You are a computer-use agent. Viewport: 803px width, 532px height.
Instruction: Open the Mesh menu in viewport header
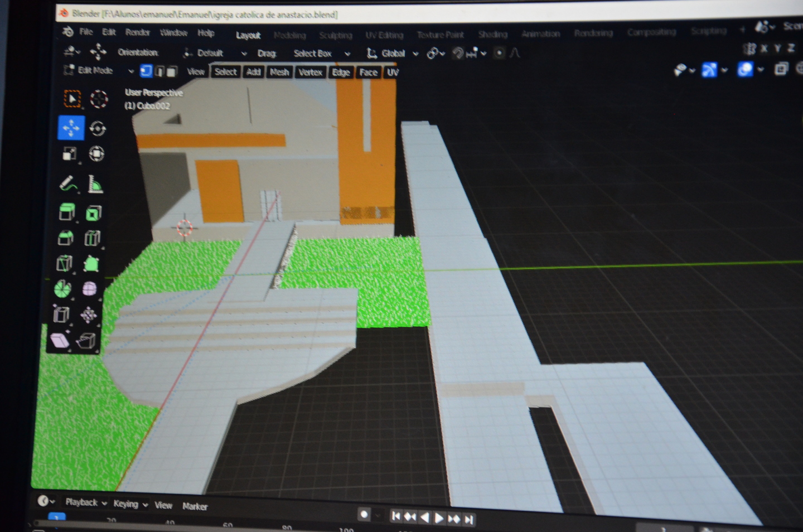[x=279, y=72]
